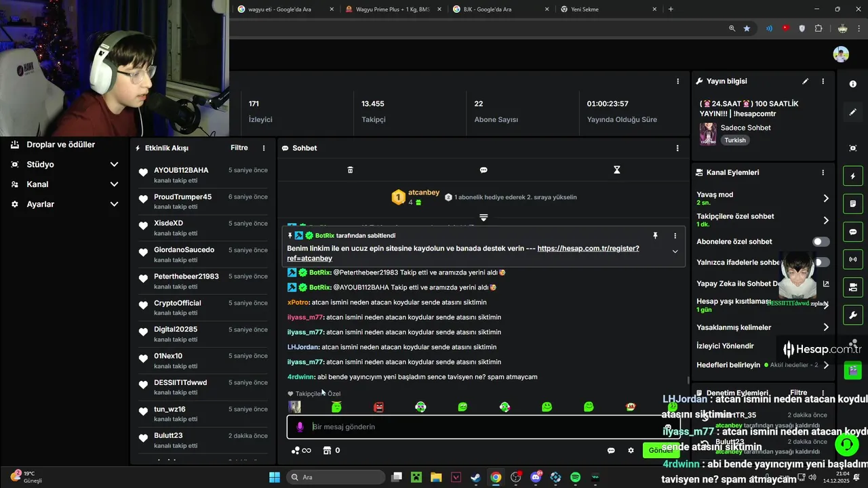Open the stream info icon in right sidebar
The height and width of the screenshot is (488, 868).
[x=852, y=84]
